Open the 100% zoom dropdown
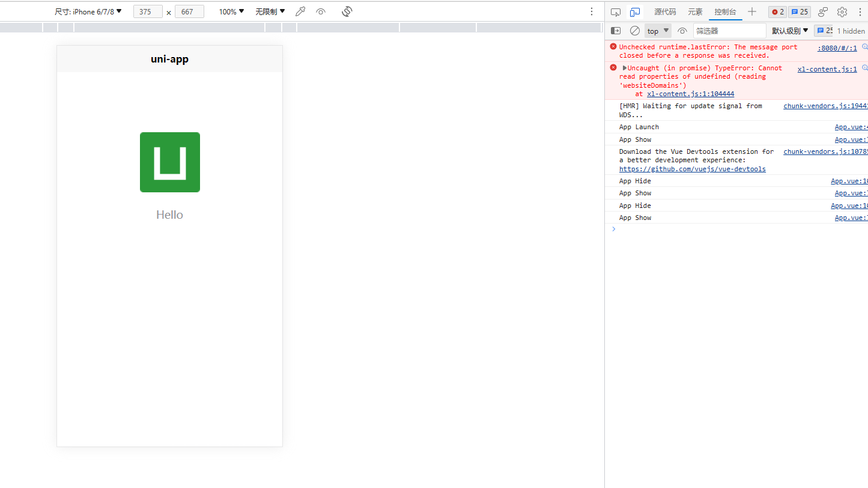The image size is (868, 488). coord(231,11)
